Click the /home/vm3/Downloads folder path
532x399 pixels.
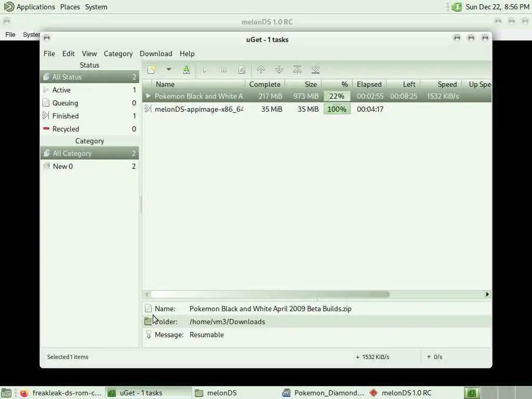[x=228, y=322]
